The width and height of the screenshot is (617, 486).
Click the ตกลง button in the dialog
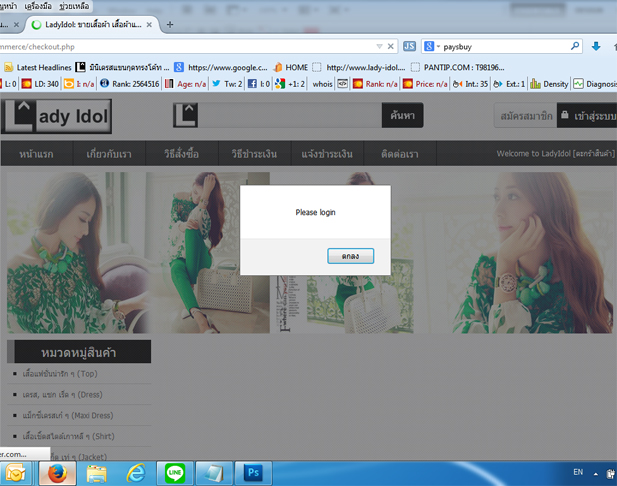[350, 256]
